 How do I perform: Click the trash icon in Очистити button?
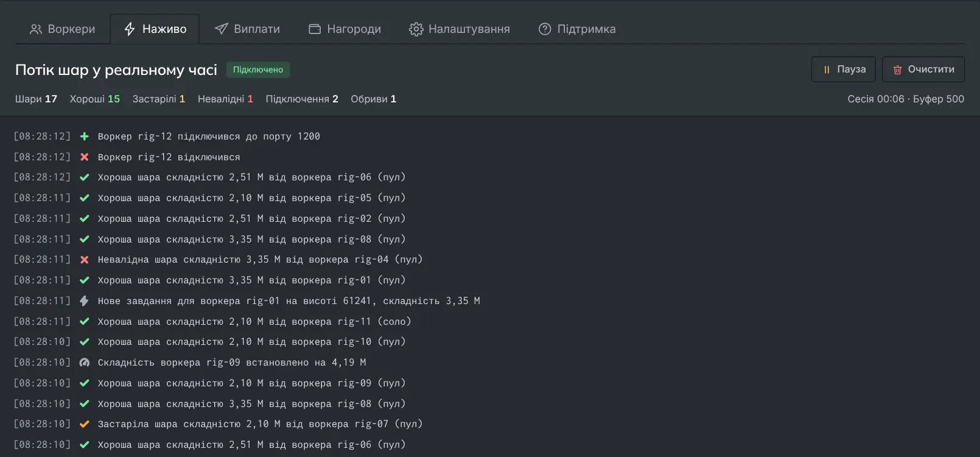[897, 70]
